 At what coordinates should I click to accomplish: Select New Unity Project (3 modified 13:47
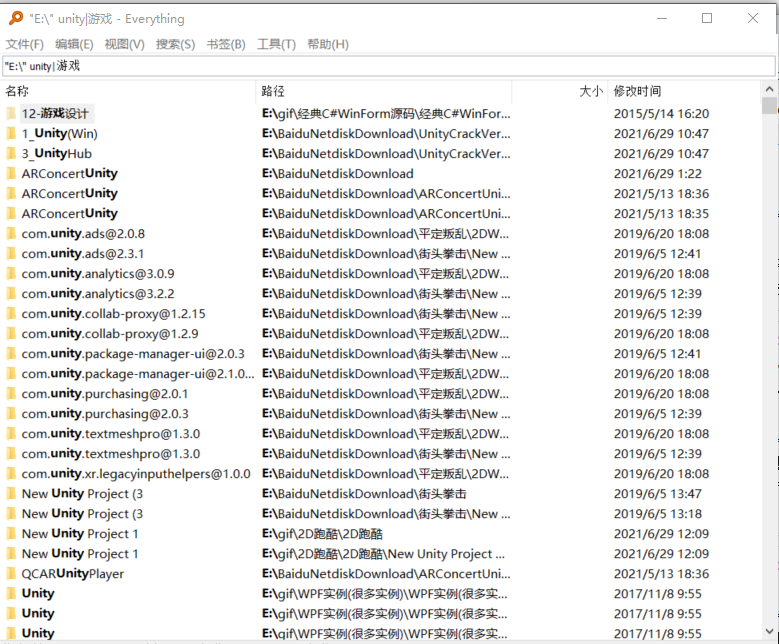(82, 494)
